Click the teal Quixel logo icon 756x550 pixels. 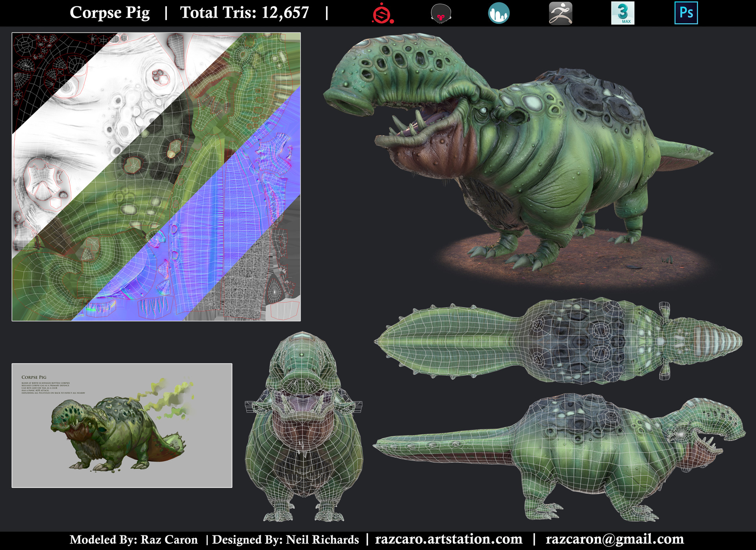coord(498,13)
